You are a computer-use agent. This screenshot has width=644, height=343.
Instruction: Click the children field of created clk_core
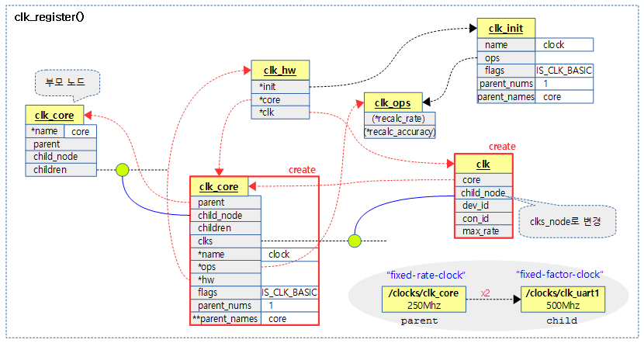[x=226, y=228]
